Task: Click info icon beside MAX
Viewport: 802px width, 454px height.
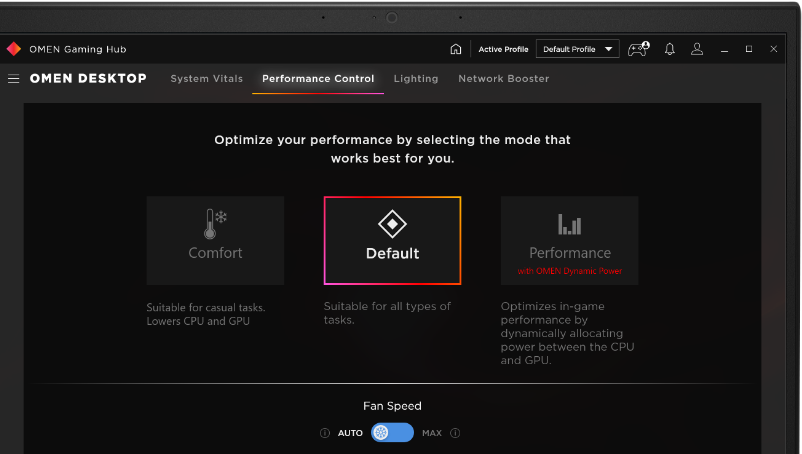Action: [x=455, y=433]
